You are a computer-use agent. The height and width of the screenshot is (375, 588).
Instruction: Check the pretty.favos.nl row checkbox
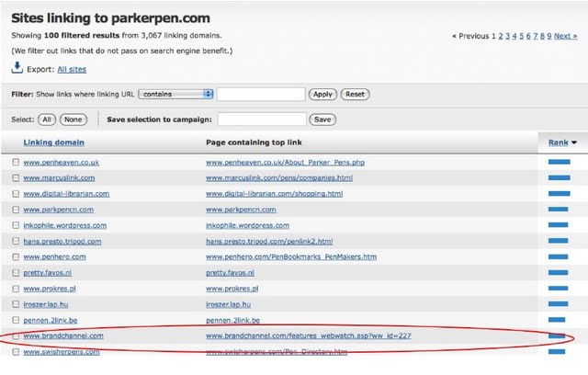pos(16,273)
